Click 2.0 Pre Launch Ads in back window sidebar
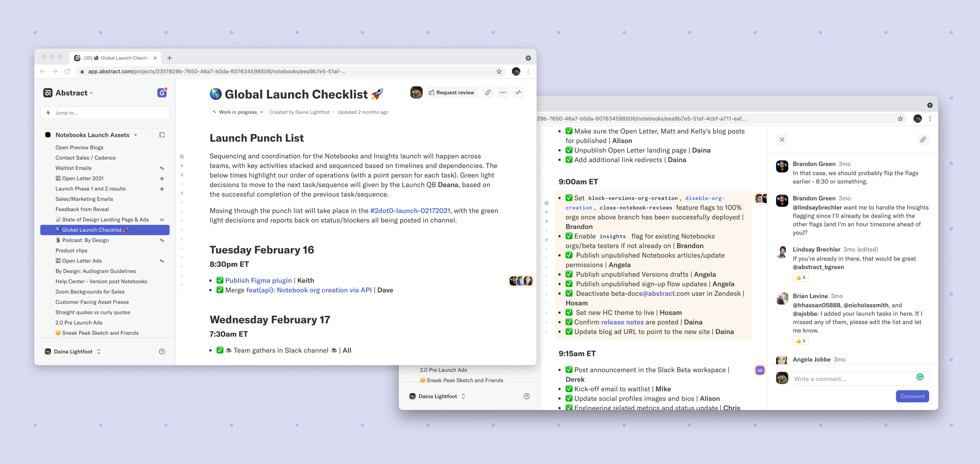Screen dimensions: 980x464 (x=443, y=370)
